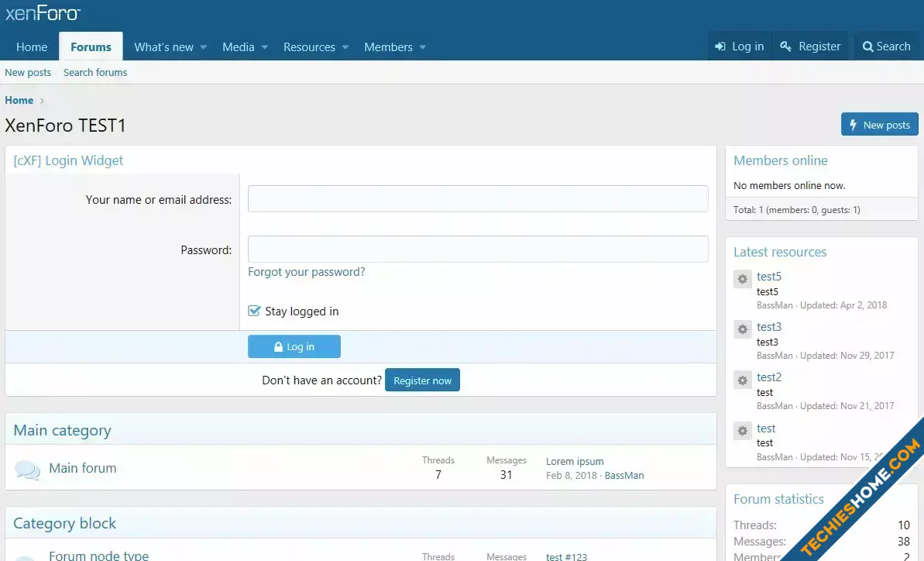Click the XenForo logo
Image resolution: width=924 pixels, height=561 pixels.
[43, 13]
